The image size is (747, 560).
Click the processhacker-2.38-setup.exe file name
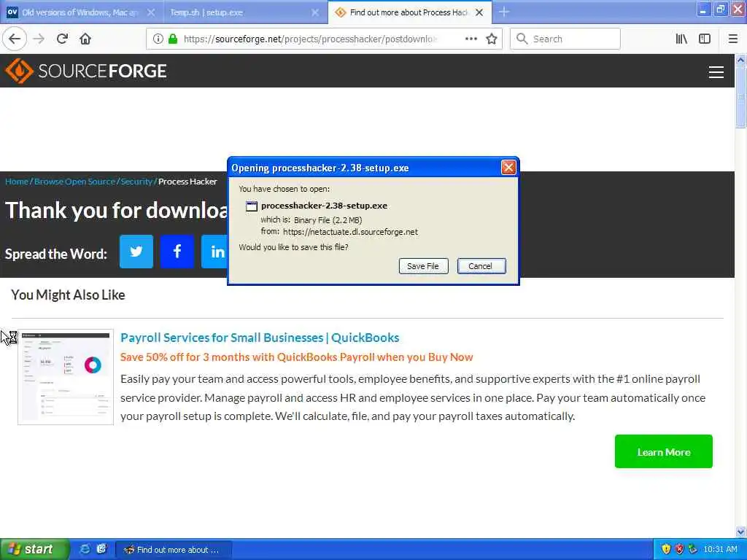[324, 206]
